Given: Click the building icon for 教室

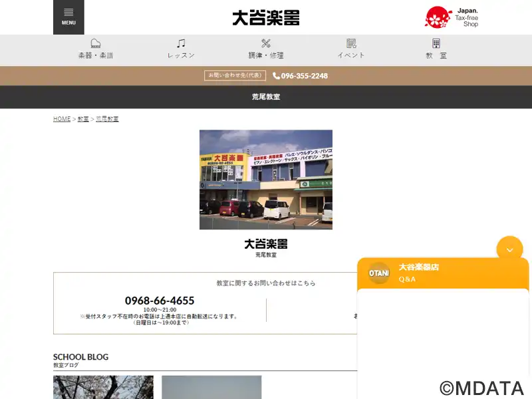Looking at the screenshot, I should [x=436, y=43].
